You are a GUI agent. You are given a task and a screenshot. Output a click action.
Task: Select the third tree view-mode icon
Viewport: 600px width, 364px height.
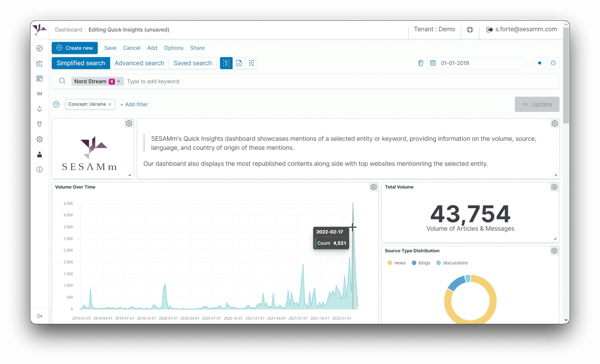pos(251,63)
